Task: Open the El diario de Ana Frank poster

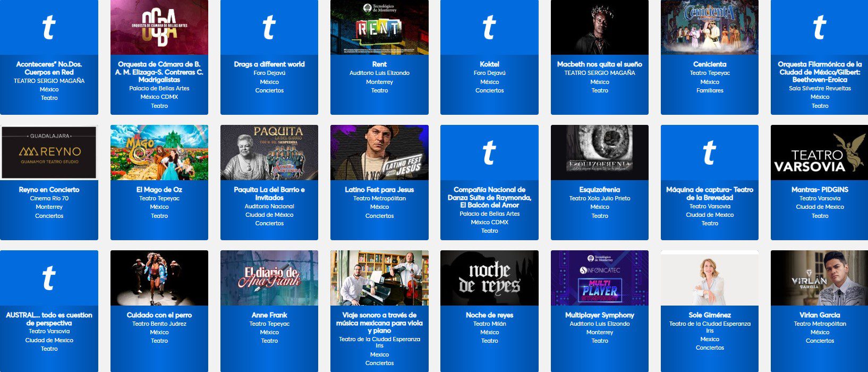Action: click(x=269, y=278)
